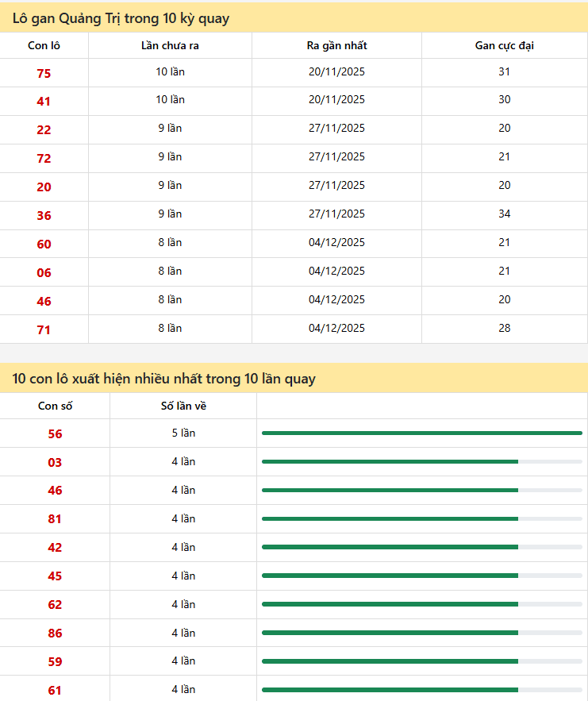Click the "Ra gần nhất" column header

click(336, 45)
